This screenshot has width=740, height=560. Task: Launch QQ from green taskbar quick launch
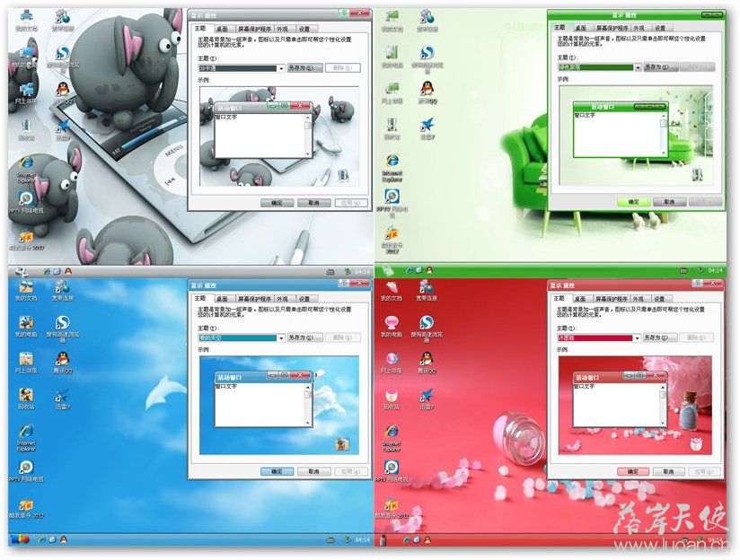tap(429, 269)
